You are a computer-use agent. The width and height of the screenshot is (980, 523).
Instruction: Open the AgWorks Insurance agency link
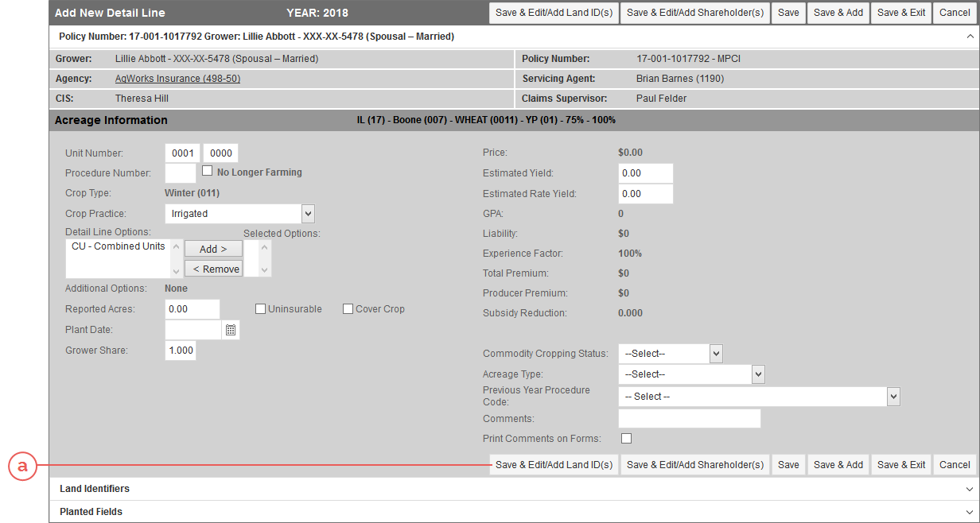pos(177,78)
